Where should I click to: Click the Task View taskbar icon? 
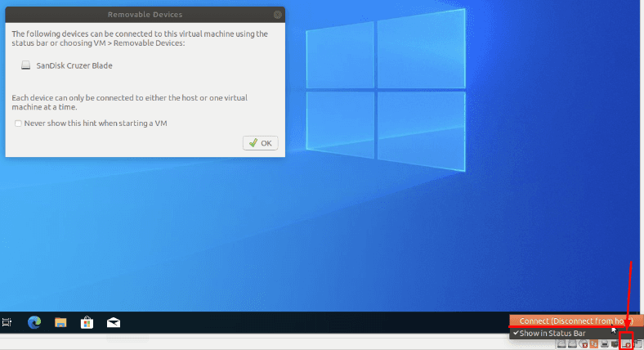coord(7,322)
